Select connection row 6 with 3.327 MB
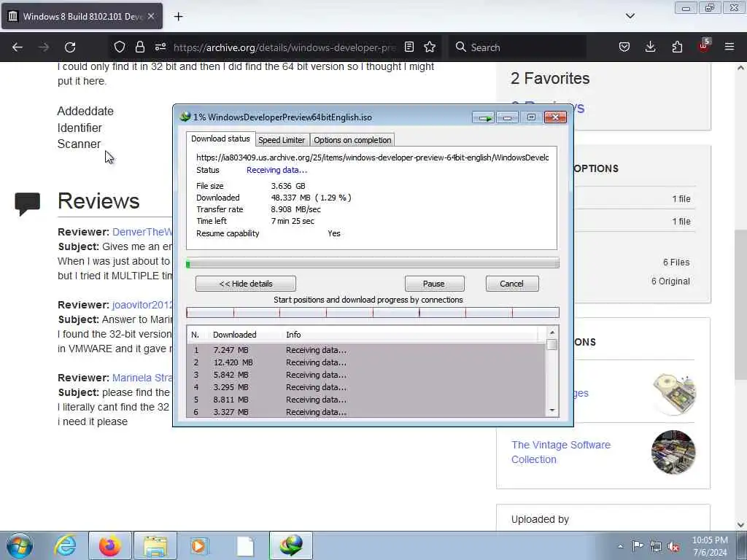Screen dimensions: 747x560 coord(366,412)
